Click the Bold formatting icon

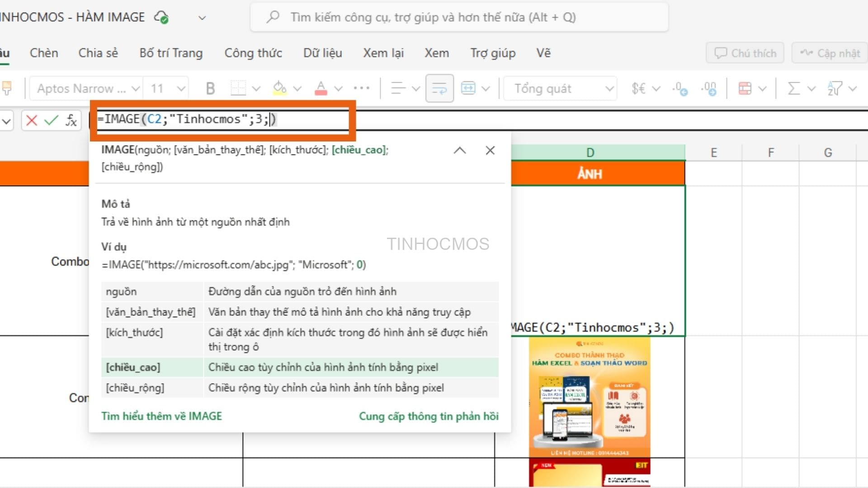[x=210, y=89]
